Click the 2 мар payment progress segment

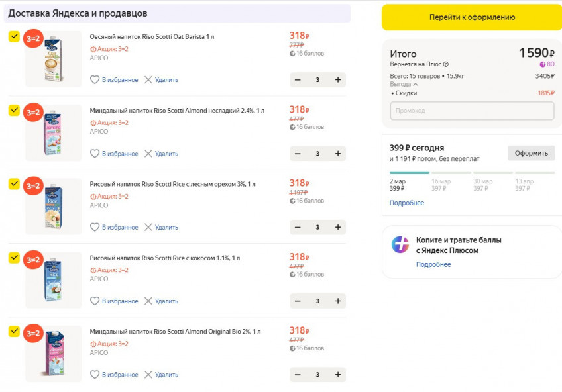tap(408, 172)
